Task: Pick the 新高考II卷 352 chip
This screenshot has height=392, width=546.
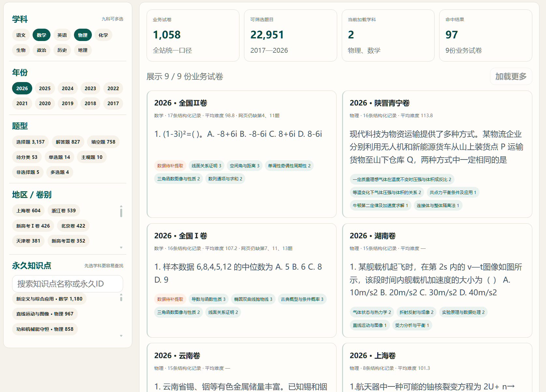Action: [68, 241]
